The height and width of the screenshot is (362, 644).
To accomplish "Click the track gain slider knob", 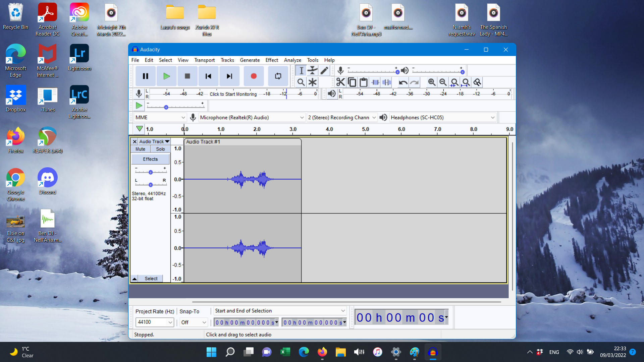I will (151, 172).
